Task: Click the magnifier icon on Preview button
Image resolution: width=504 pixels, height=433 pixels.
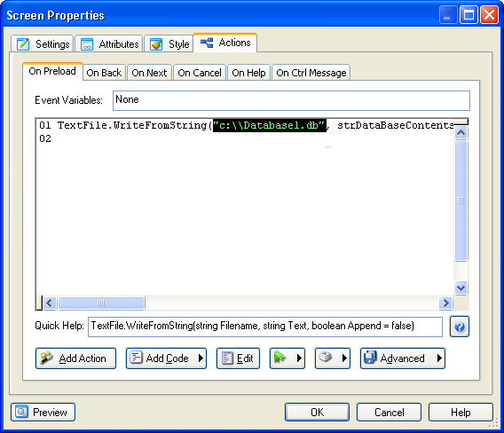Action: click(x=21, y=412)
